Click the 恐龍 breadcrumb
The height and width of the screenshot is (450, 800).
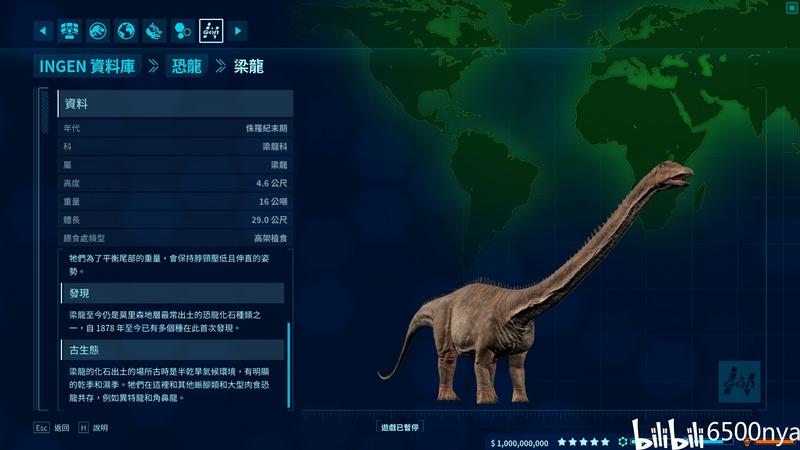(x=186, y=66)
